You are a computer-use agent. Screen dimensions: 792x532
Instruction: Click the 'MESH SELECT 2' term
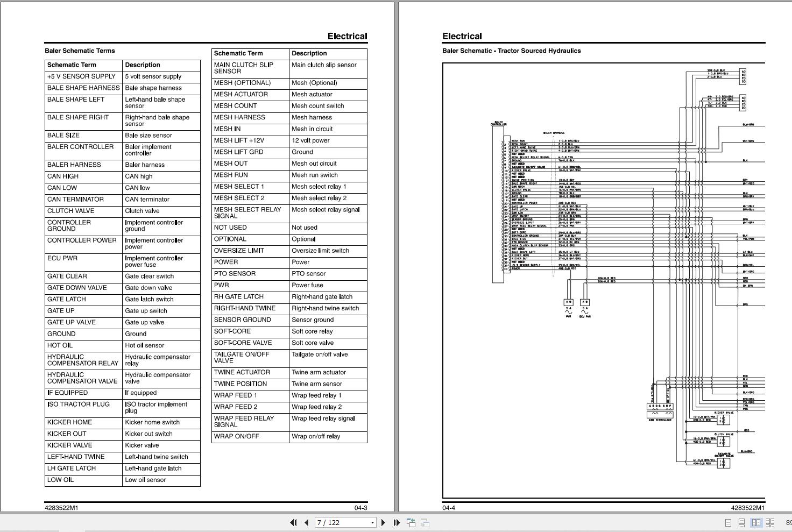tap(239, 198)
